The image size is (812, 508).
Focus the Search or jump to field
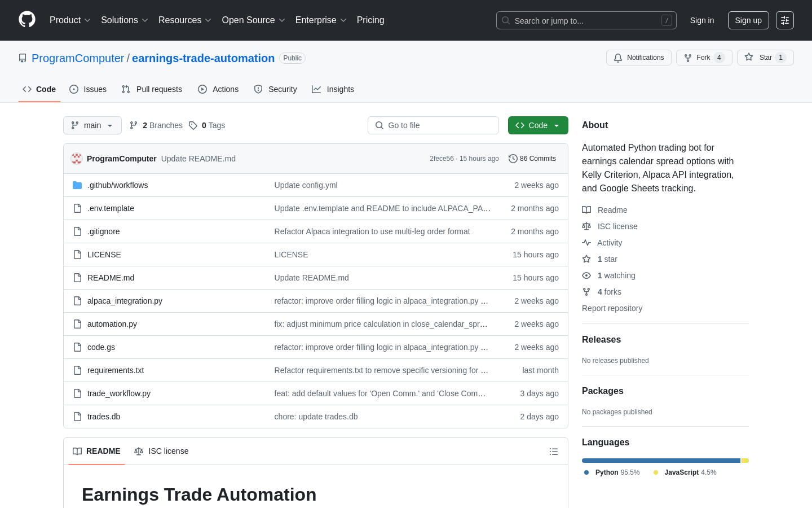586,20
